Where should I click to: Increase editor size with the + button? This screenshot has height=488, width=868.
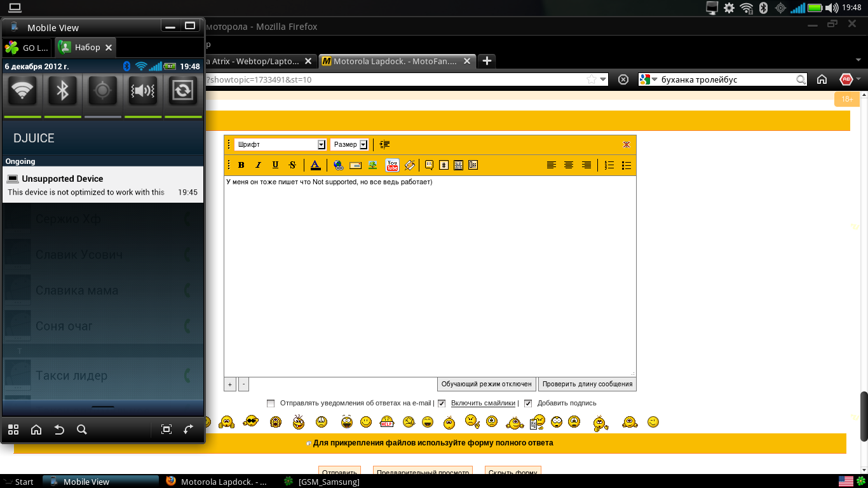point(230,384)
